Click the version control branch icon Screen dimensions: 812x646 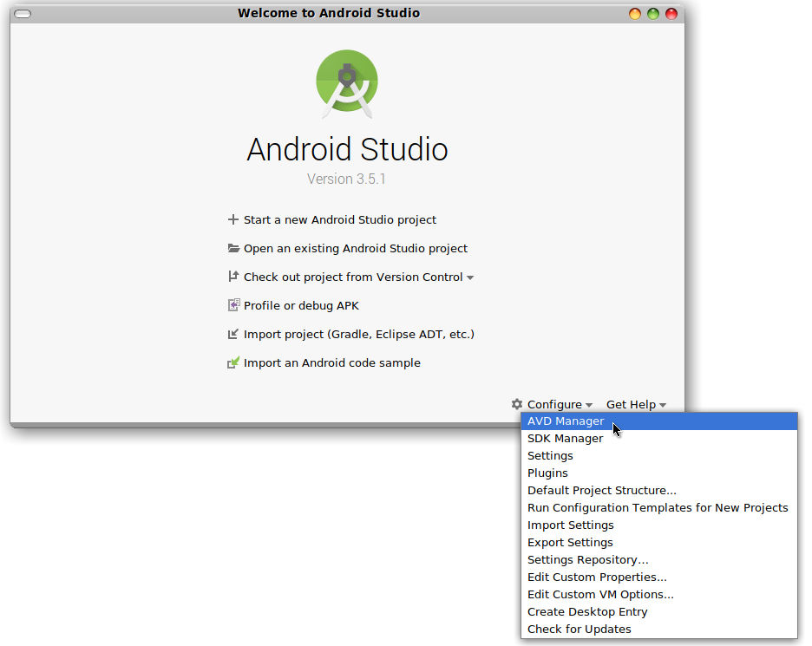click(x=233, y=277)
